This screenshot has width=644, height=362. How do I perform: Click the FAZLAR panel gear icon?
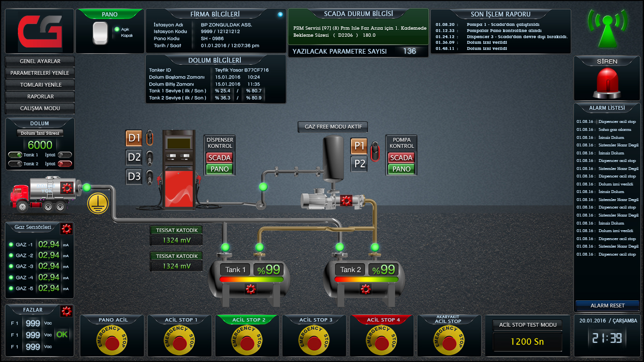[x=66, y=311]
